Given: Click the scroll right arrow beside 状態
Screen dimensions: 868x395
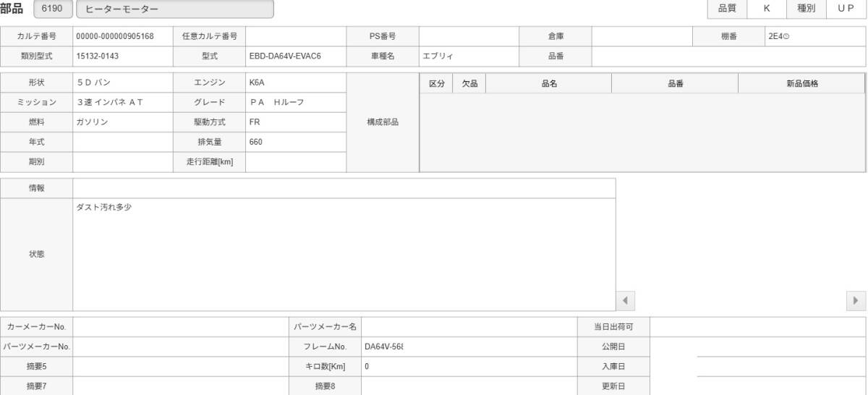Looking at the screenshot, I should click(x=856, y=300).
